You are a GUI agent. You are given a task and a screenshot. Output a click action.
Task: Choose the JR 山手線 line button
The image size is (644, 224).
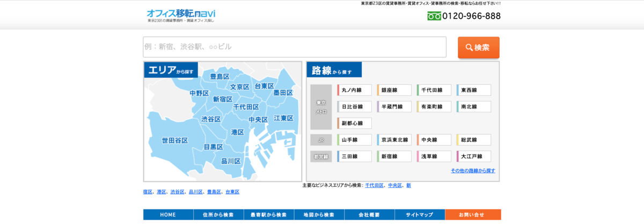pyautogui.click(x=354, y=140)
